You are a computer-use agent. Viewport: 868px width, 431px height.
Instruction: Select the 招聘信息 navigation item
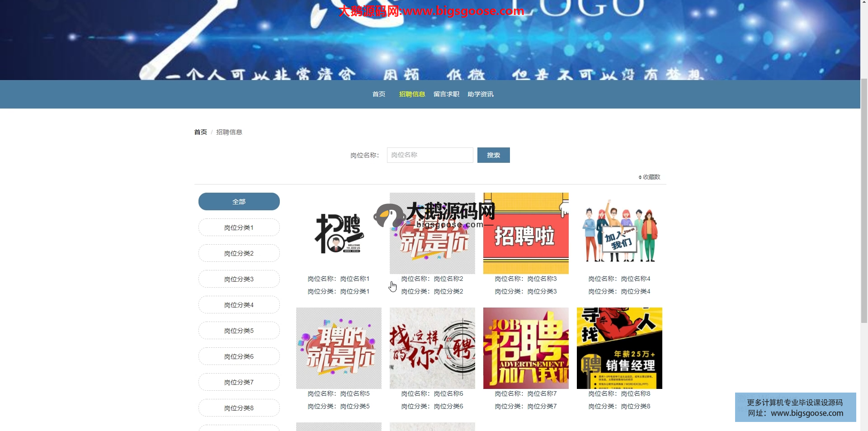pos(412,94)
